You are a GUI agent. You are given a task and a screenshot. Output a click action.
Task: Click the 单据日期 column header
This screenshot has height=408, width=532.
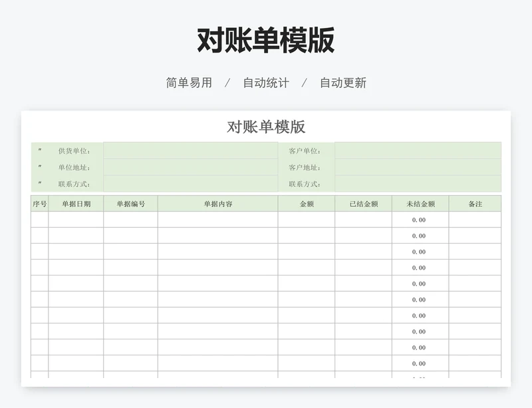pyautogui.click(x=76, y=204)
